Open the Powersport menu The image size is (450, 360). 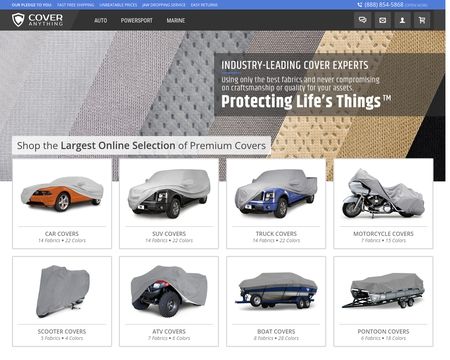pos(136,21)
